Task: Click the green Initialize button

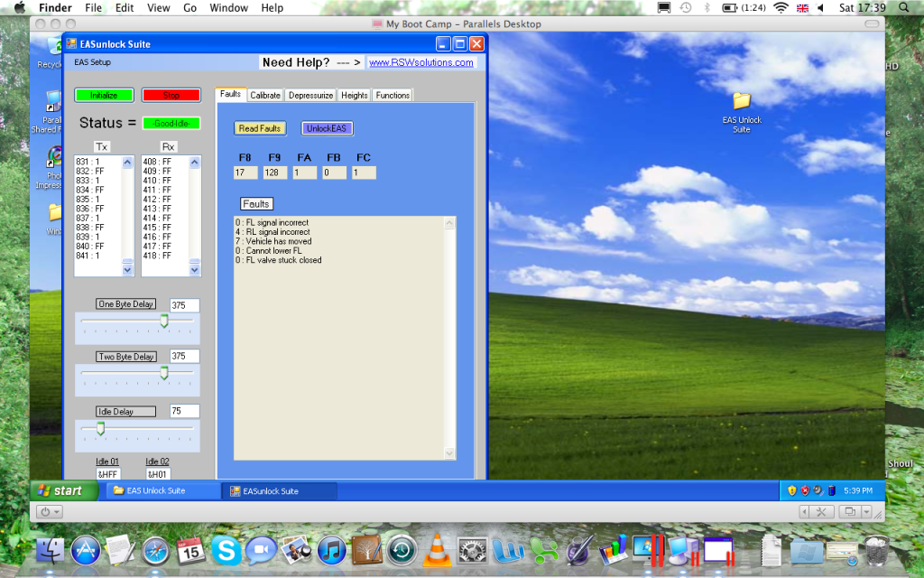Action: (x=105, y=95)
